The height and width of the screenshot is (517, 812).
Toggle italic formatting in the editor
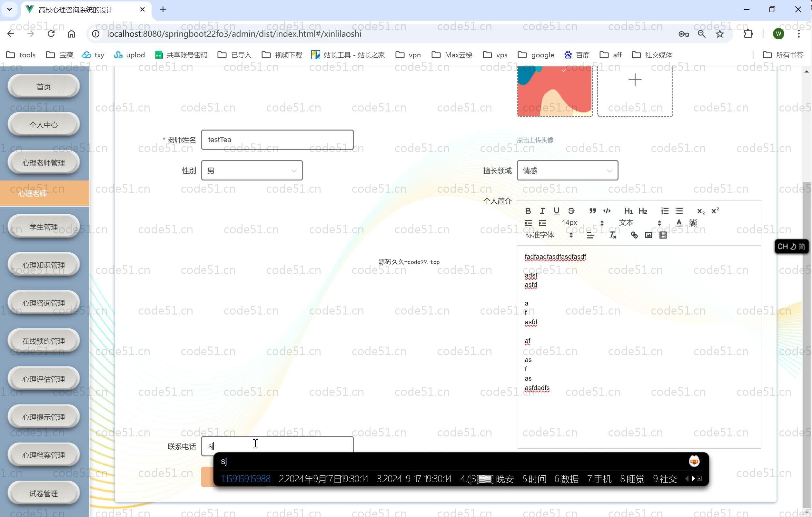pyautogui.click(x=542, y=211)
